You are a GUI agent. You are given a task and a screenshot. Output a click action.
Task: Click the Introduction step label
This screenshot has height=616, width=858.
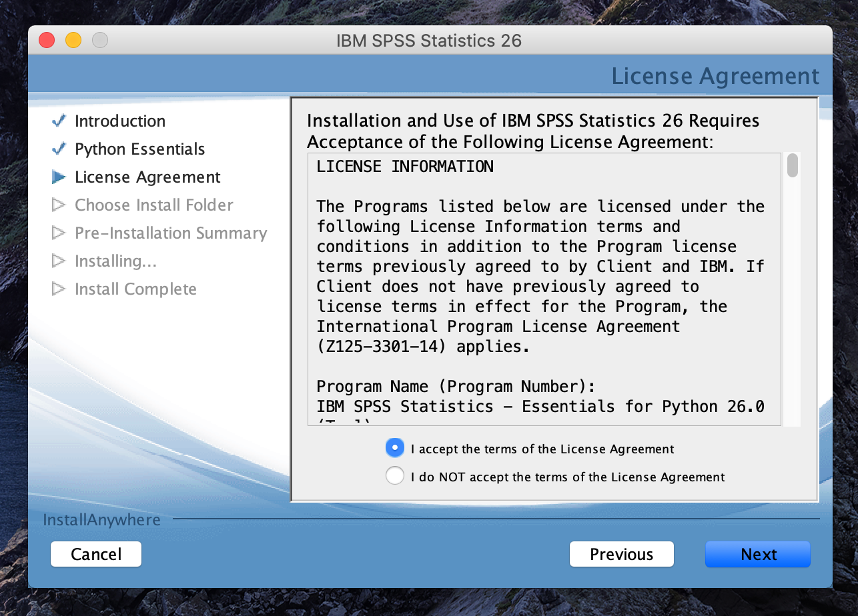point(120,121)
